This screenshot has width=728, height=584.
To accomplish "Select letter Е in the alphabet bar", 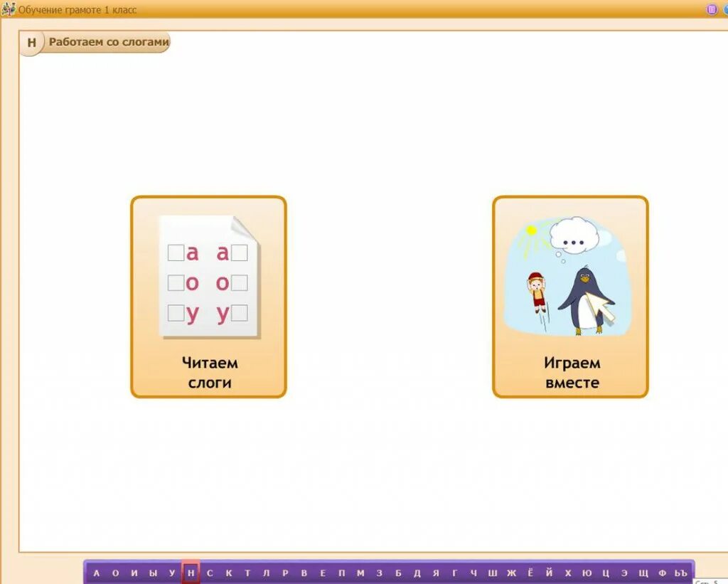I will point(323,573).
